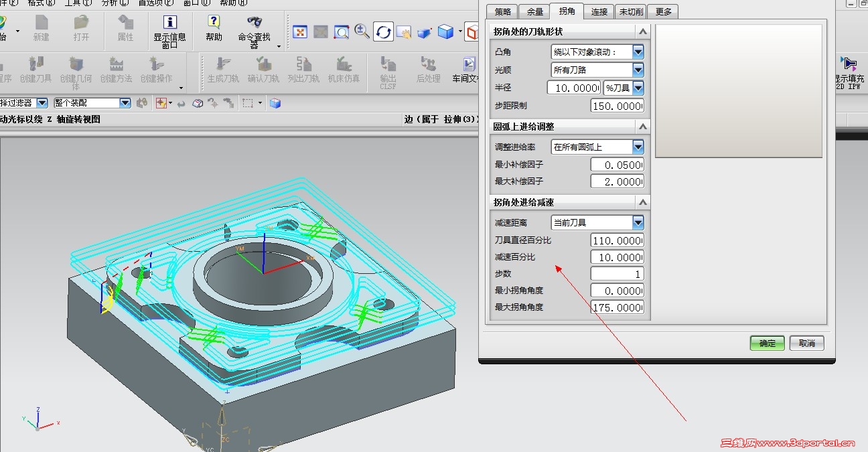Open the 半径 unit dropdown %刀具
Screen dimensions: 868x452
638,88
